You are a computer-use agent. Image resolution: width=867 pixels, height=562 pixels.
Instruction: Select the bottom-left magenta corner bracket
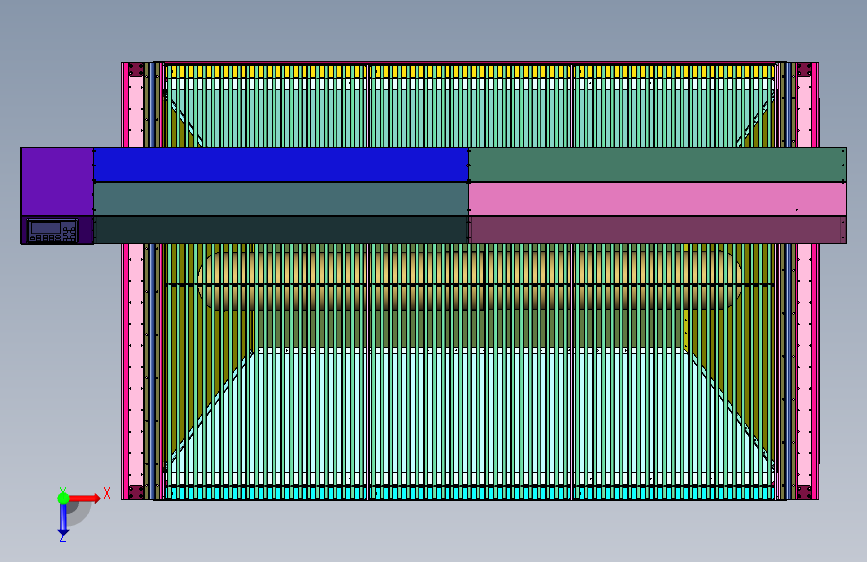[136, 492]
